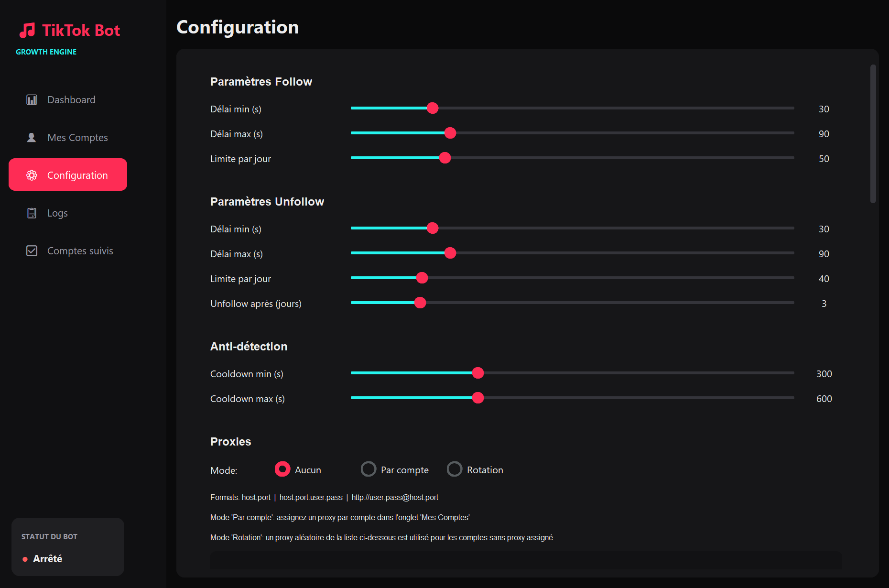Open the Dashboard page
The height and width of the screenshot is (588, 889).
[x=68, y=100]
